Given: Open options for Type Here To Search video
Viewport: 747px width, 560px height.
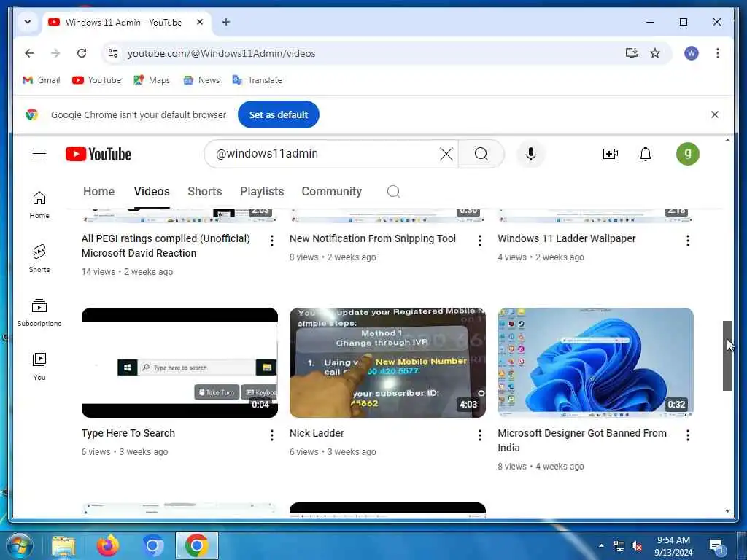Looking at the screenshot, I should [x=271, y=435].
